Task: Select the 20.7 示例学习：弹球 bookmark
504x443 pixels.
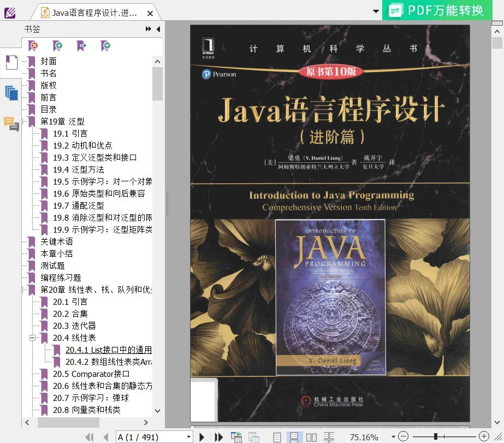Action: (91, 398)
